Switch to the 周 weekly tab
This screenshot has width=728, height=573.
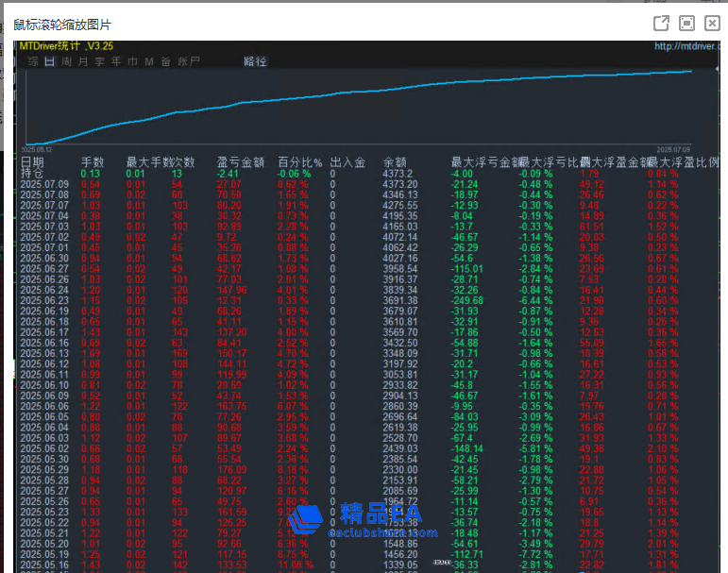pos(66,61)
